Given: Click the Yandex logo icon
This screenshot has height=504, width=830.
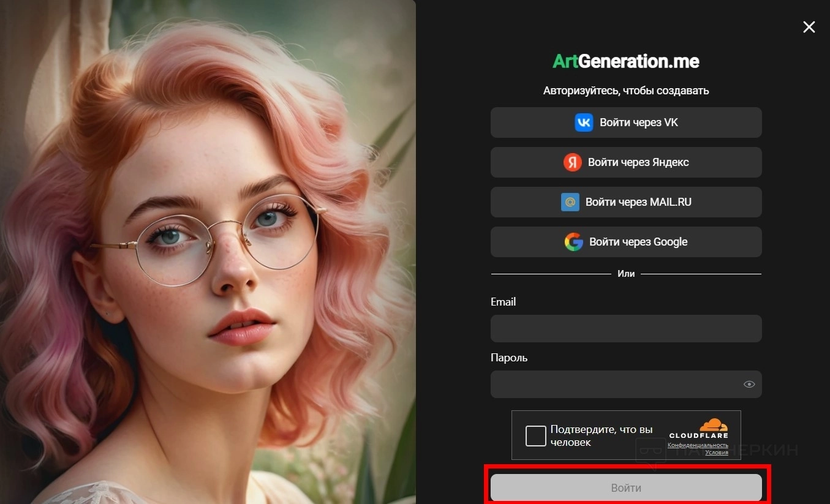Looking at the screenshot, I should 572,162.
